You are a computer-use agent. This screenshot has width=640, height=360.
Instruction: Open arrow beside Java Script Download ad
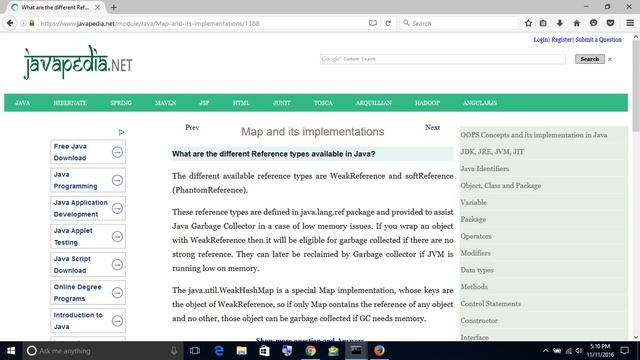(x=117, y=265)
